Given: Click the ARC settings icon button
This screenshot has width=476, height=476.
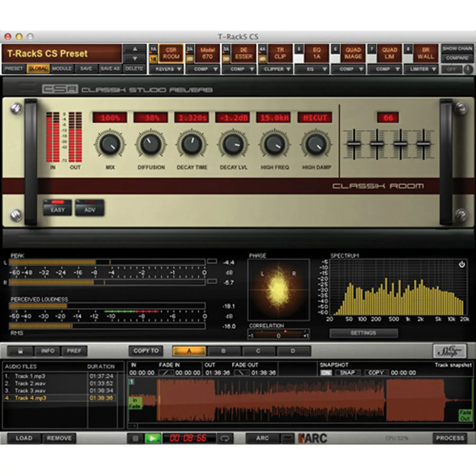Looking at the screenshot, I should click(x=287, y=438).
